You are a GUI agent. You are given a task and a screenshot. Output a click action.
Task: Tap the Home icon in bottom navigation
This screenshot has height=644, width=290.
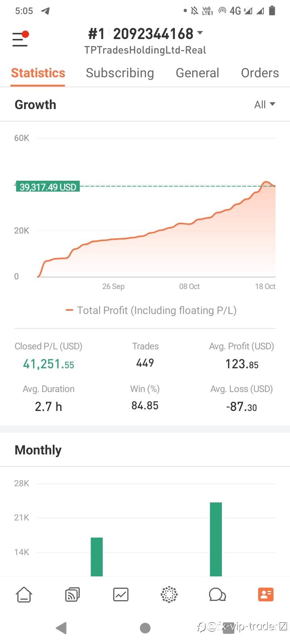tap(24, 594)
